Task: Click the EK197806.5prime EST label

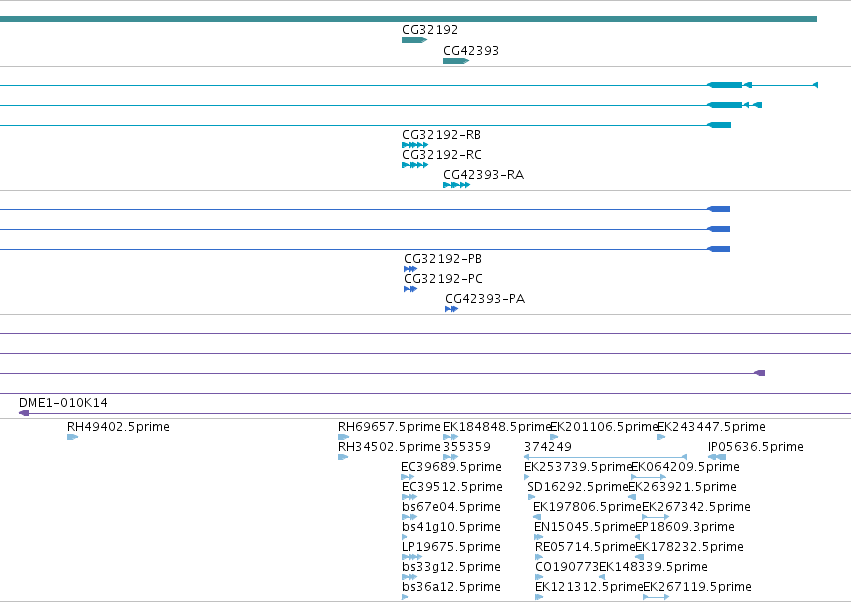Action: [x=587, y=507]
